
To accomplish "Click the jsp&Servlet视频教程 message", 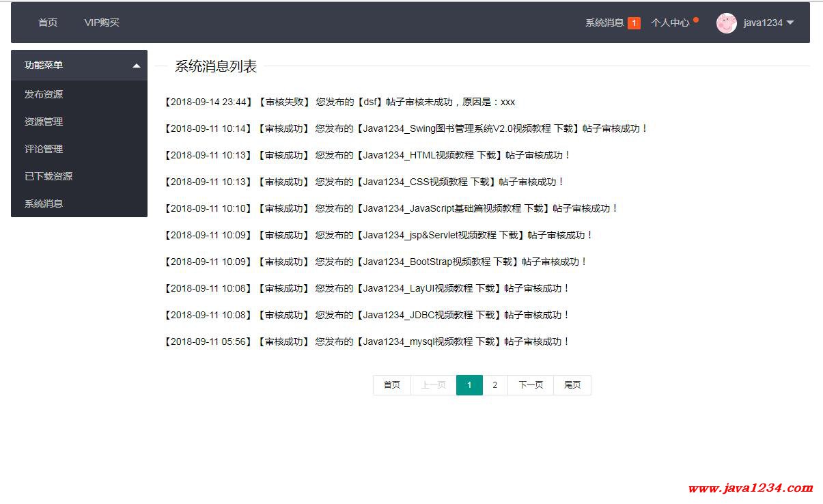I will [x=378, y=235].
